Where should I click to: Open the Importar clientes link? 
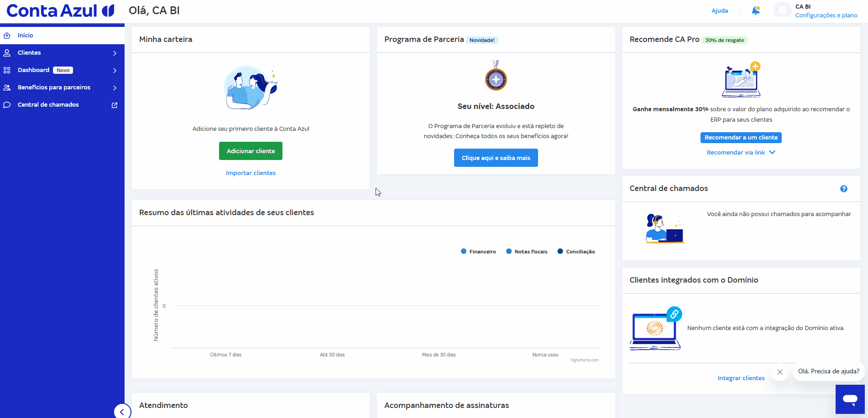click(251, 173)
